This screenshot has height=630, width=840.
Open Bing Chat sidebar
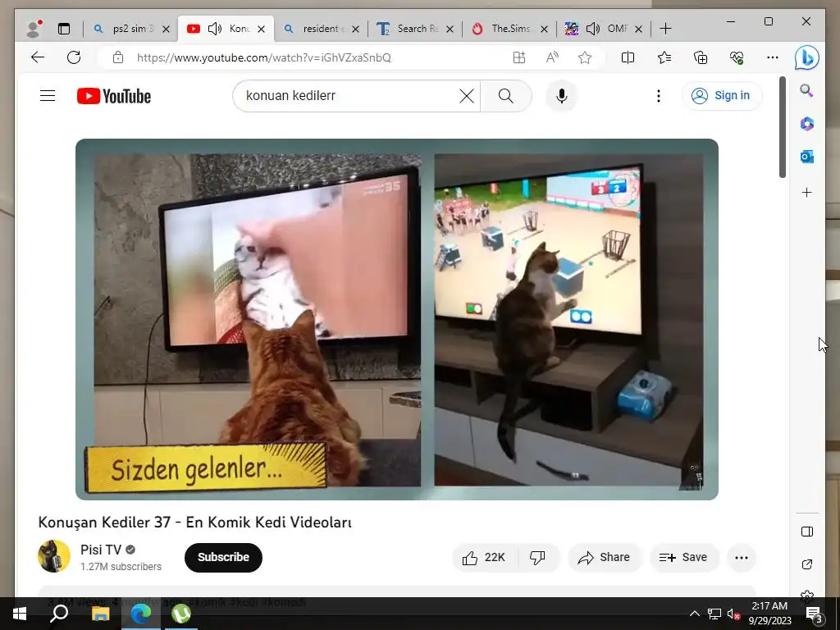coord(807,57)
